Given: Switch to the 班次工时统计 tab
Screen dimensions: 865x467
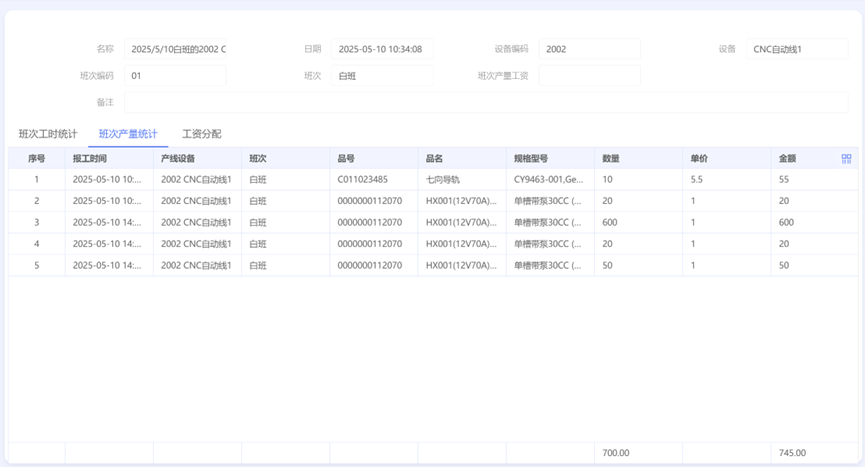Looking at the screenshot, I should tap(48, 134).
